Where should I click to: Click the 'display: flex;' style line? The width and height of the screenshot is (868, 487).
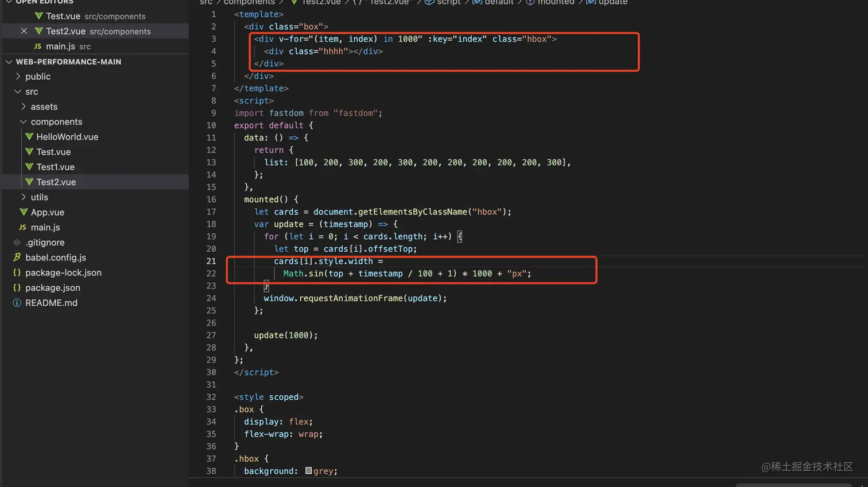[x=278, y=422]
